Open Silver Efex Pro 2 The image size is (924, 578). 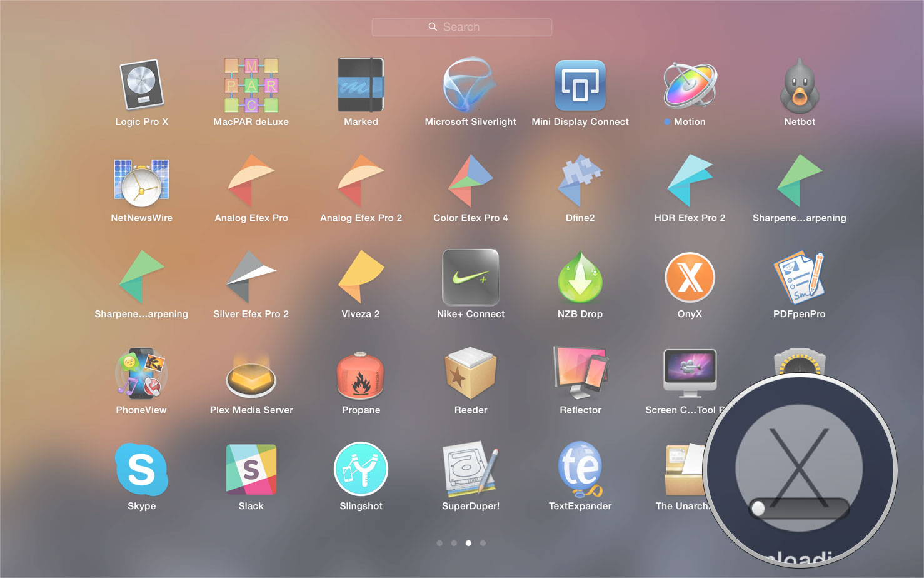(x=251, y=276)
